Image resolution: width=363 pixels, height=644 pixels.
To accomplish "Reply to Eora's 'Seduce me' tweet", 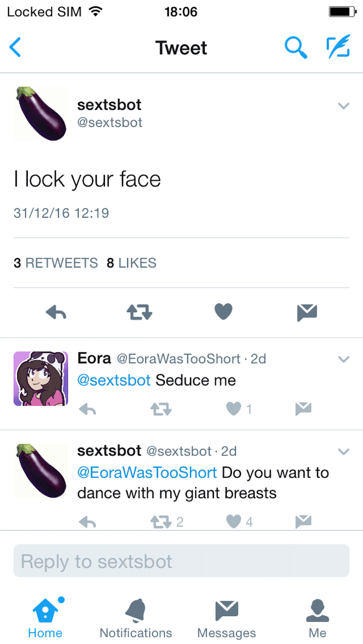I will 87,409.
